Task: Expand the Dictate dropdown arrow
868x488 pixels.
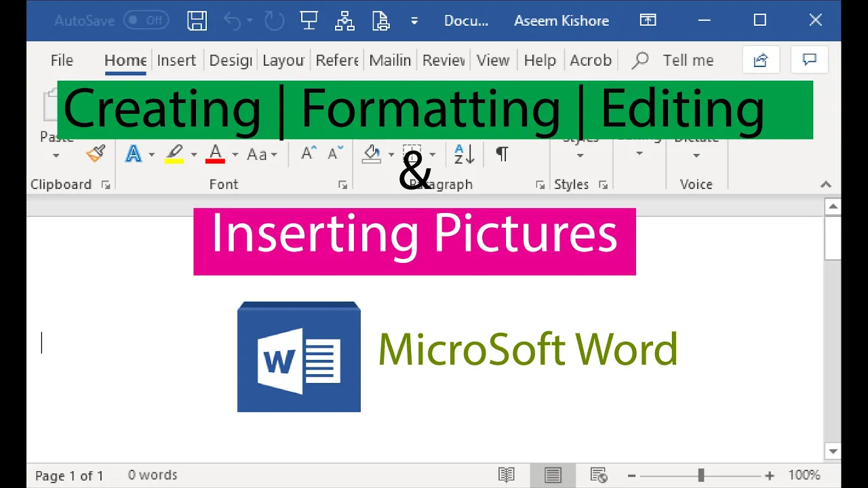Action: [696, 155]
